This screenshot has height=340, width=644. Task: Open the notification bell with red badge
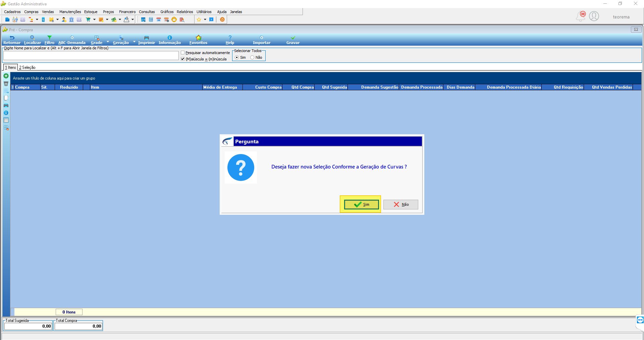pyautogui.click(x=581, y=16)
